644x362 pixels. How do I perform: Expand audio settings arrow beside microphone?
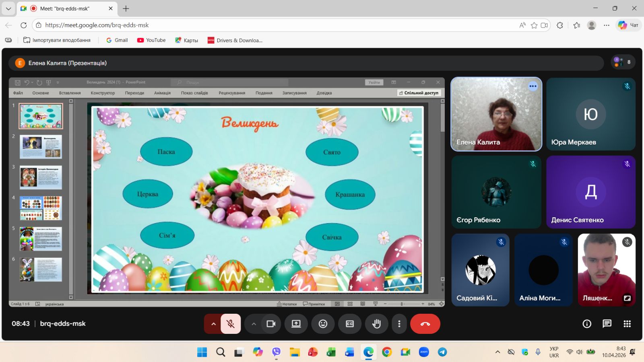[x=213, y=324]
